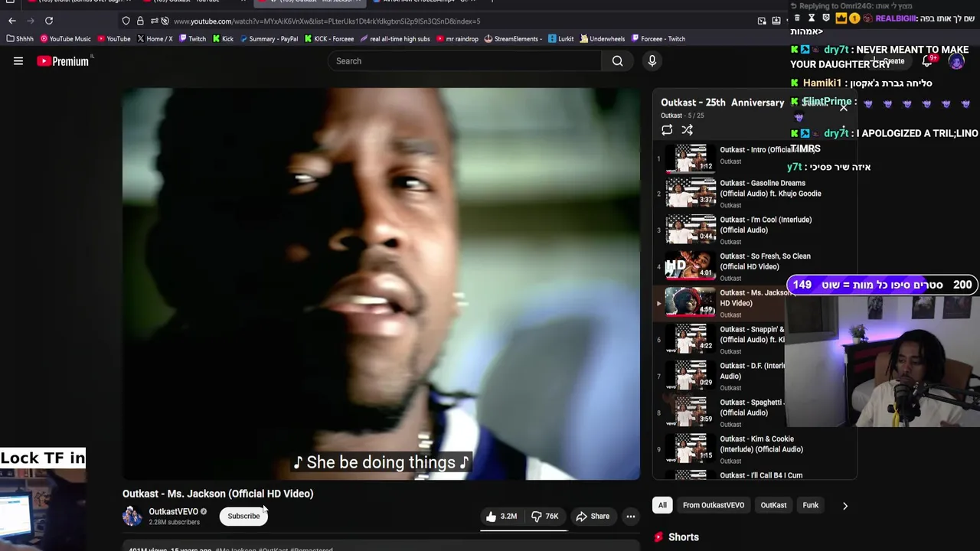Screen dimensions: 980x551
Task: Open site permissions icon in address bar
Action: pos(154,21)
